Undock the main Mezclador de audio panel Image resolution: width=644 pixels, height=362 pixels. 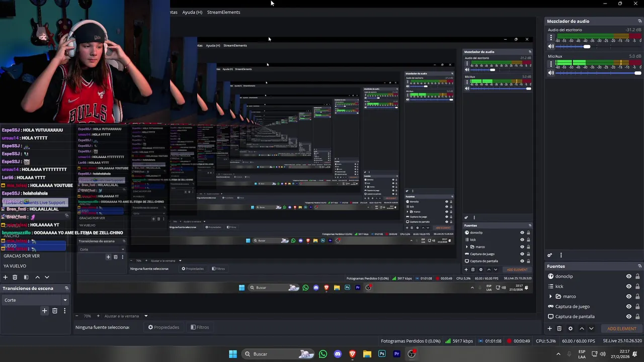click(x=639, y=21)
